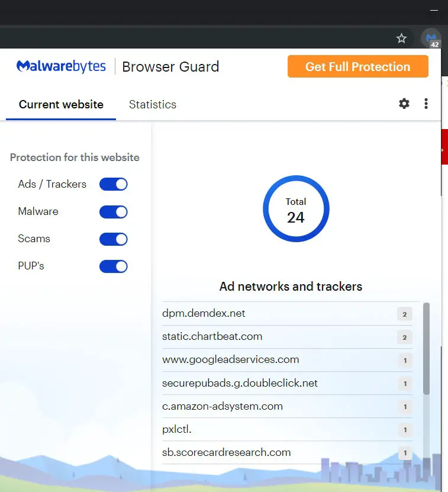Click the tracker list scrollbar thumb
Screen dimensions: 448x492
[426, 348]
